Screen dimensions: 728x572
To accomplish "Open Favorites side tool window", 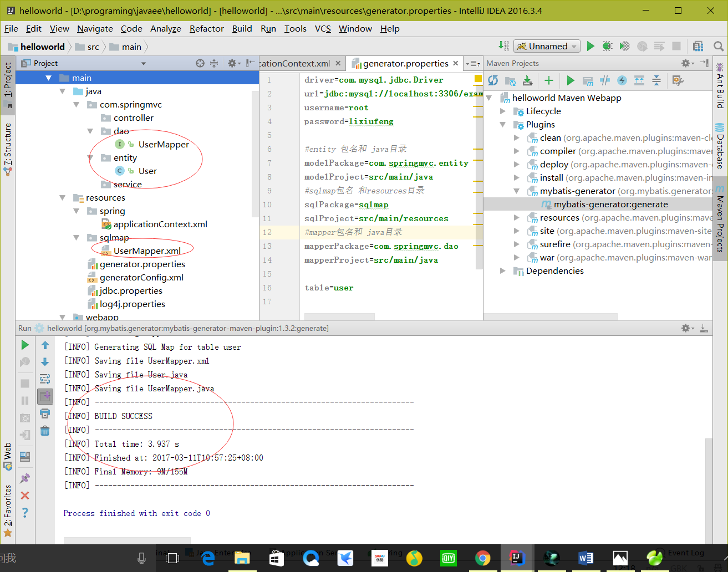I will tap(8, 511).
